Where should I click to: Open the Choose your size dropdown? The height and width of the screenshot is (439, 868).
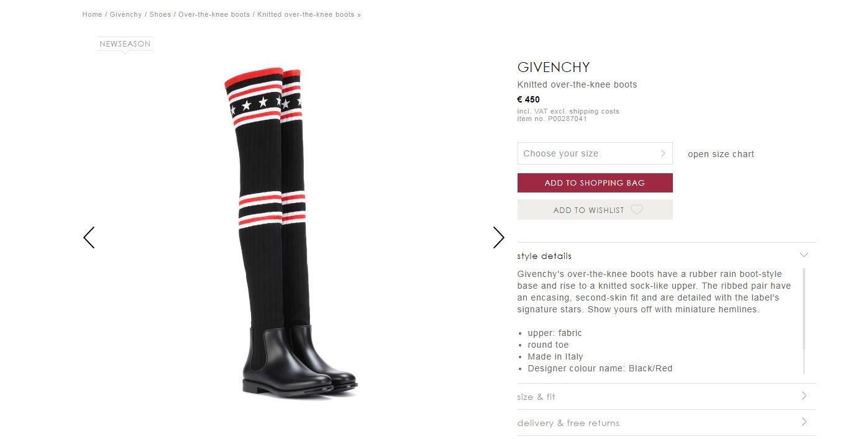(595, 153)
